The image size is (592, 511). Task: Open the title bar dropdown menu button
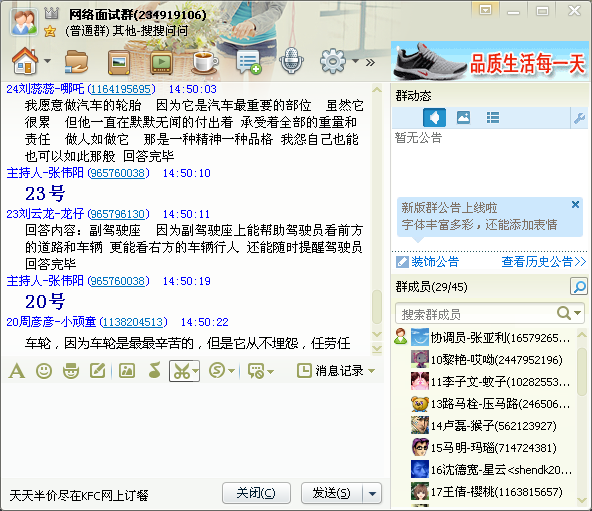pyautogui.click(x=485, y=10)
